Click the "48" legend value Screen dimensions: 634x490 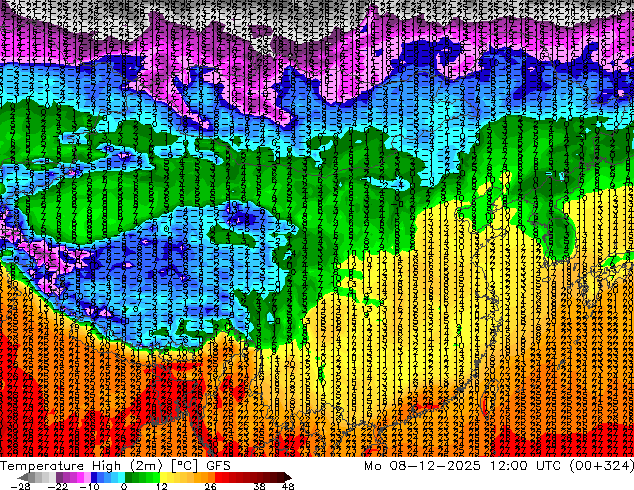288,486
